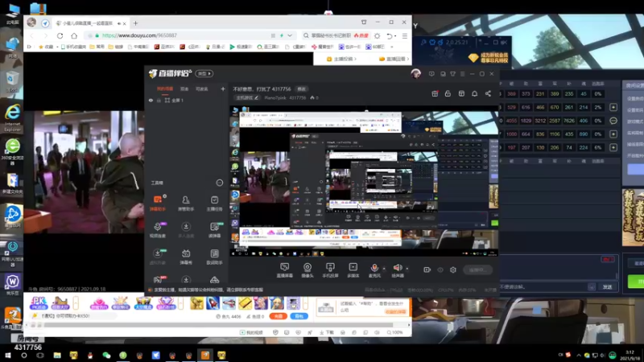Open the hamburger menu in 直播伴侣 title bar
The width and height of the screenshot is (644, 362).
(462, 74)
